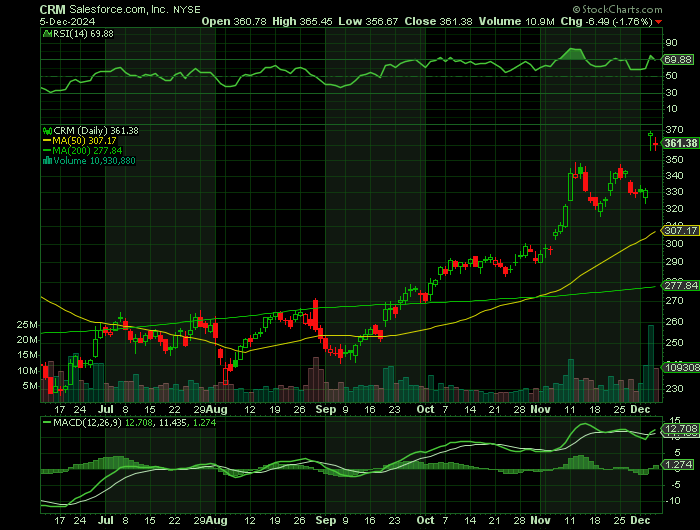Click the tall early-December volume spike bar
Image resolution: width=700 pixels, height=530 pixels.
(651, 364)
